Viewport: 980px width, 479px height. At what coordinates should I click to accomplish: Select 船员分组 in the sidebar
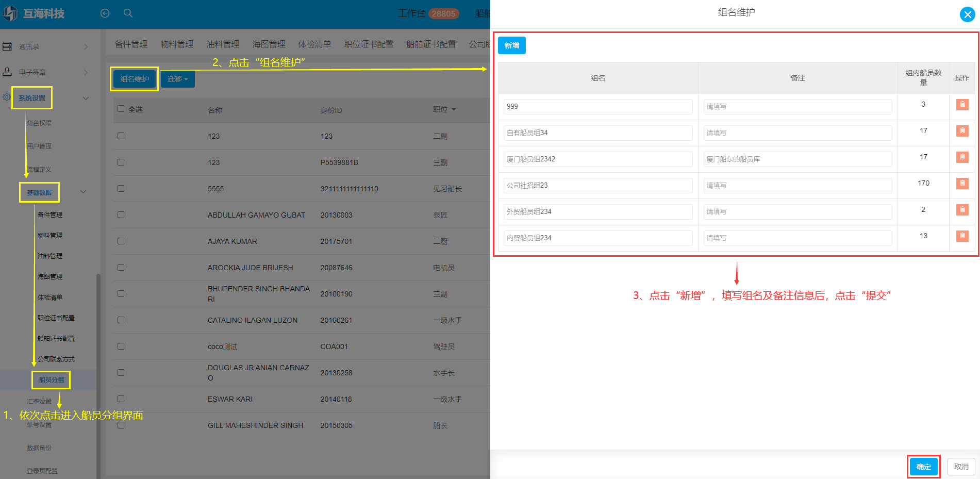[x=52, y=379]
